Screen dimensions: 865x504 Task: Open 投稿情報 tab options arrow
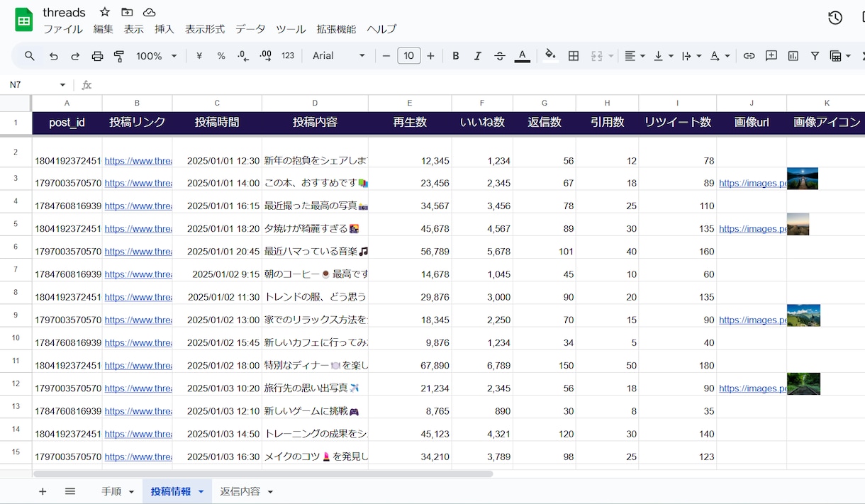[201, 491]
